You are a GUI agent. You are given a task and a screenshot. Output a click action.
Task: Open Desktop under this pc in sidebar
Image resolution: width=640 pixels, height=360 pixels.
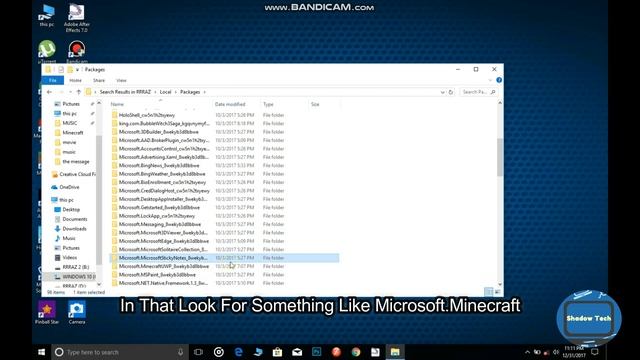pos(71,209)
